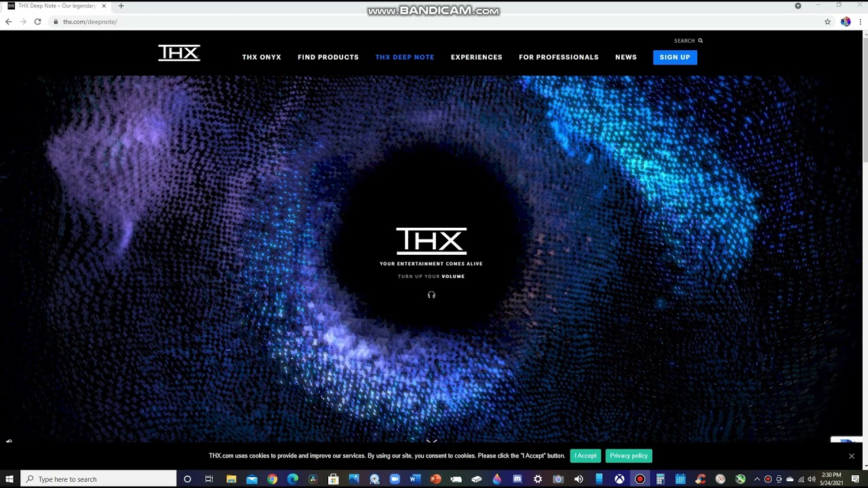This screenshot has width=868, height=488.
Task: Open File Explorer from taskbar
Action: click(231, 479)
